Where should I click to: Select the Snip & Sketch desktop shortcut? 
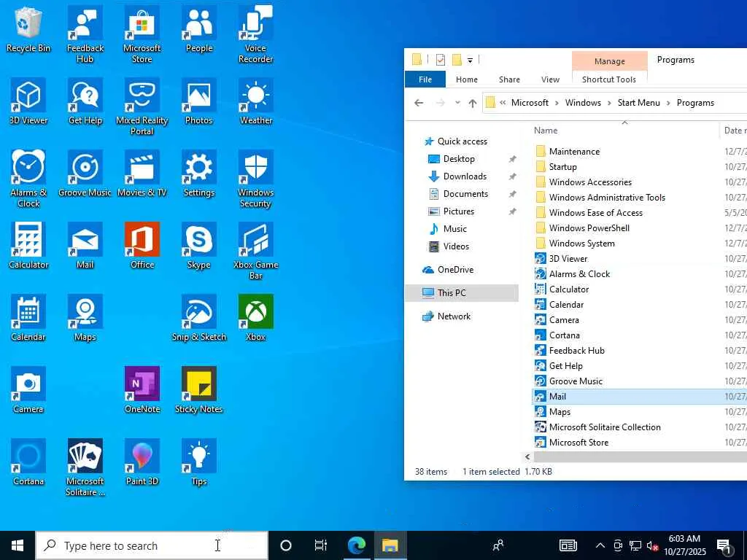point(198,318)
